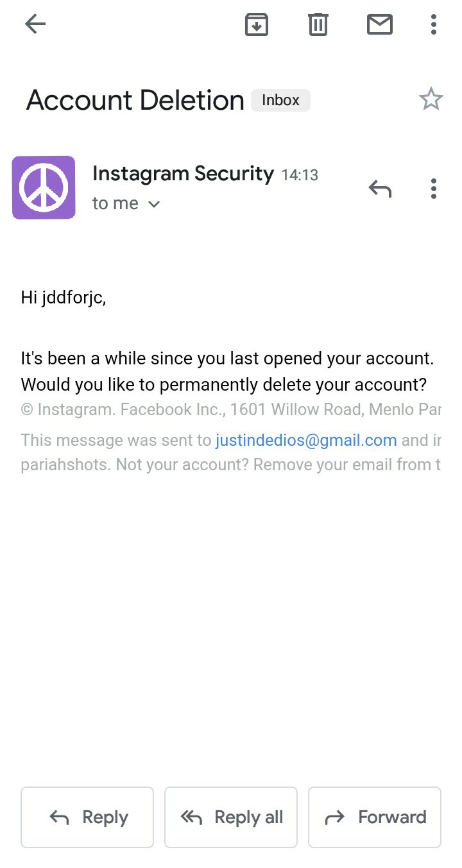Tap the Instagram Security sender name
The height and width of the screenshot is (868, 462).
(183, 173)
